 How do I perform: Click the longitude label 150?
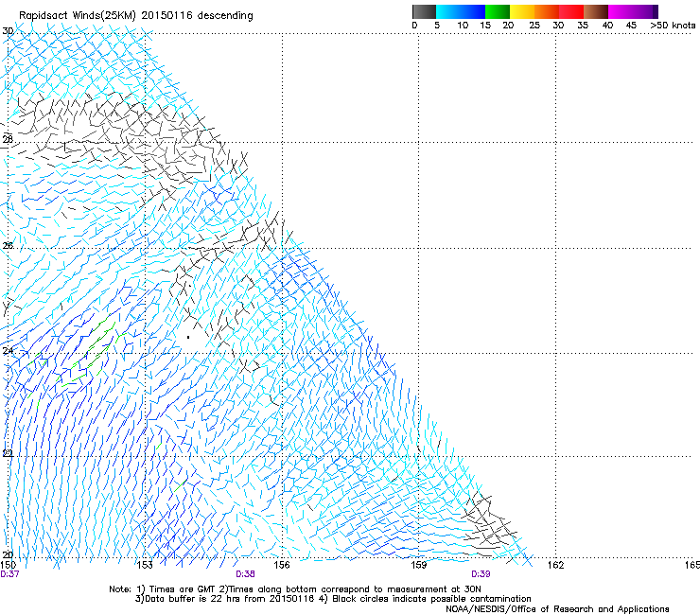point(9,565)
